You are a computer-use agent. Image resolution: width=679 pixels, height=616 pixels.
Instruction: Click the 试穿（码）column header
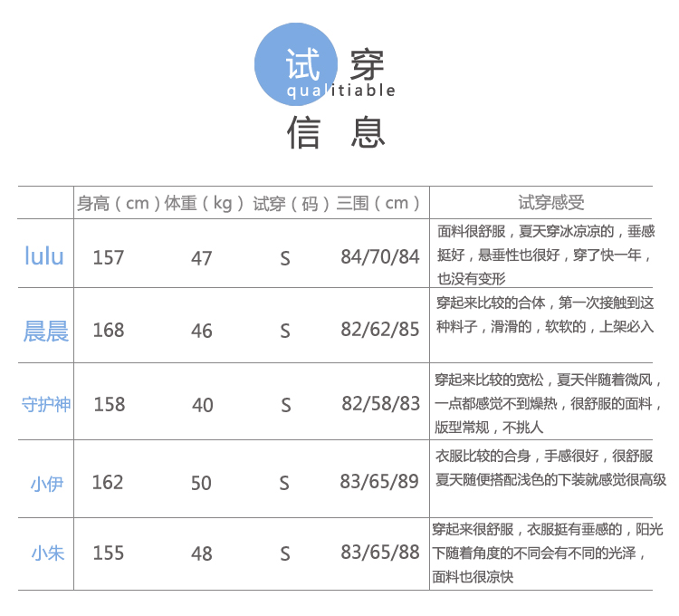(x=292, y=203)
